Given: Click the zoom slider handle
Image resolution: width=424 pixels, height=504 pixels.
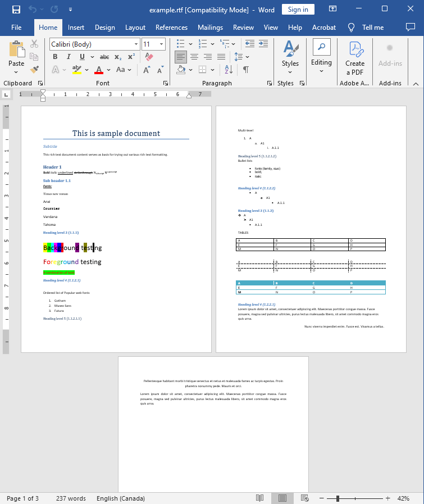Looking at the screenshot, I should pos(337,498).
